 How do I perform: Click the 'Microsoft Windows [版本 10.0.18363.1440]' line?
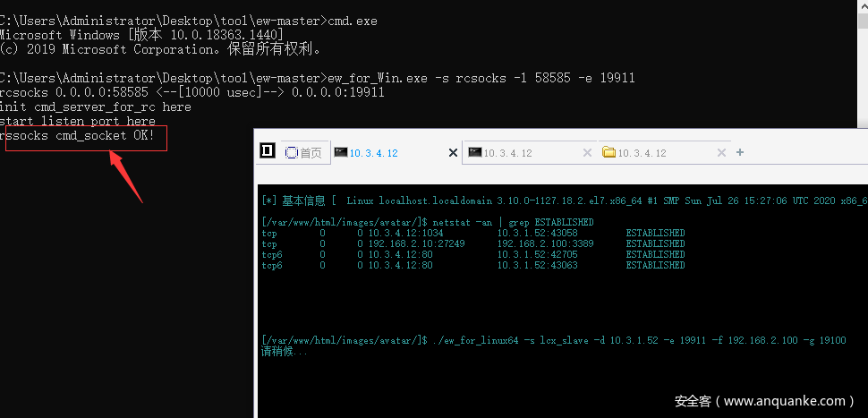click(141, 35)
